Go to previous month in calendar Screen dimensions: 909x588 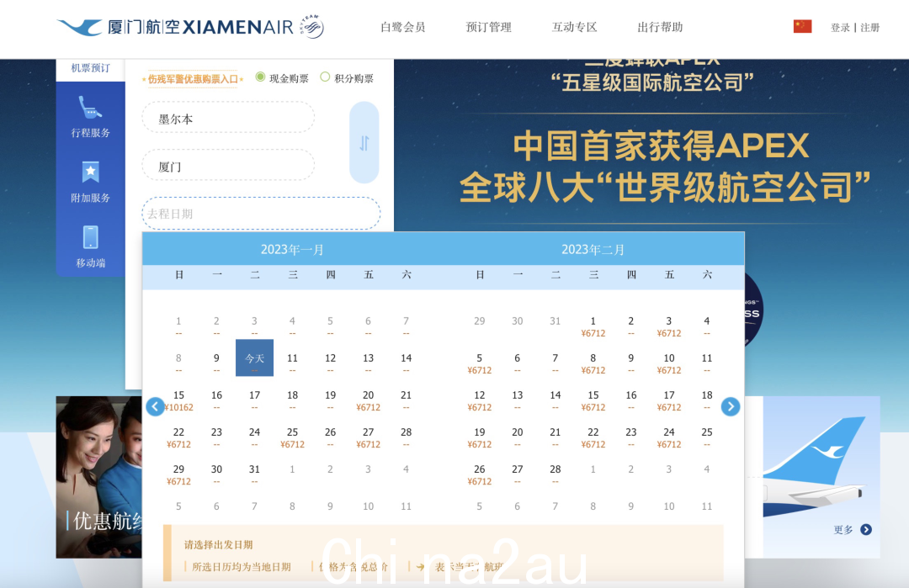[x=155, y=406]
